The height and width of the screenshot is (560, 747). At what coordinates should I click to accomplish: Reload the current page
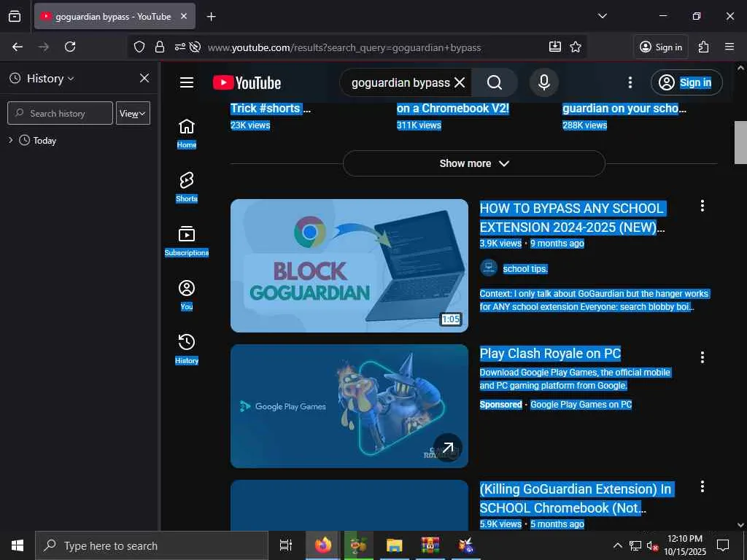70,47
